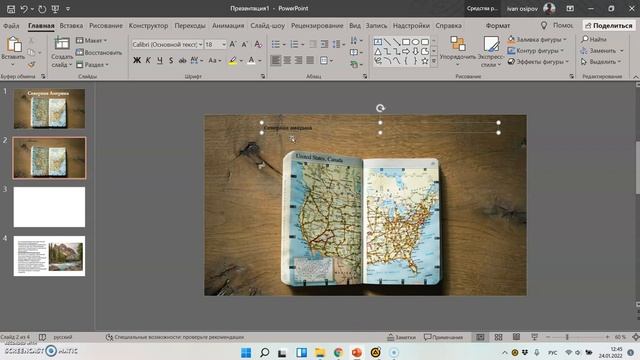
Task: Toggle underline formatting (Ч)
Action: (160, 60)
